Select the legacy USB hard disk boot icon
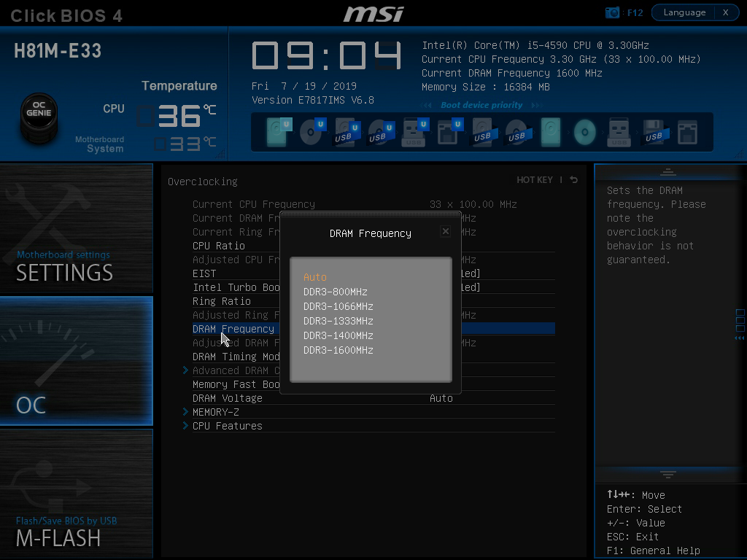 pyautogui.click(x=484, y=132)
